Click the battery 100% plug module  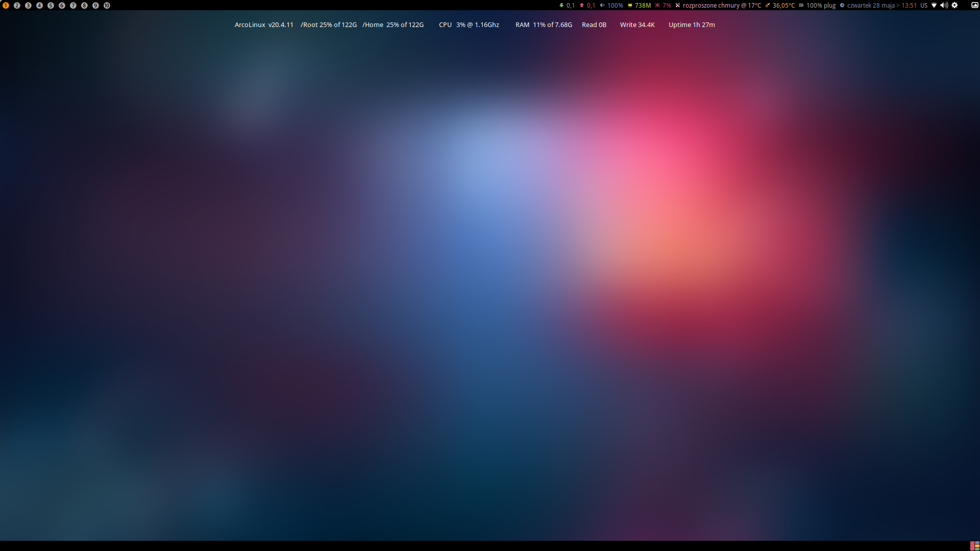820,6
